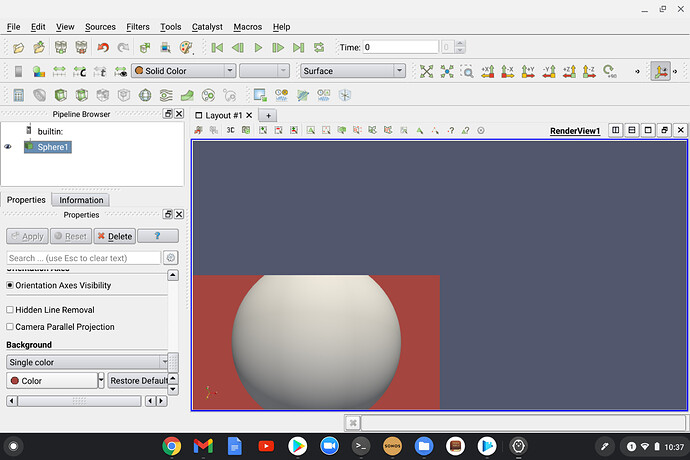Rescale to visible data range icon
Image resolution: width=690 pixels, height=460 pixels.
(121, 71)
